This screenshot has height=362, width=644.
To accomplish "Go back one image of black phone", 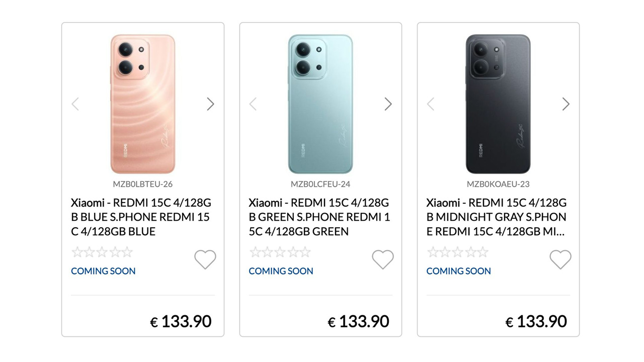I will pos(431,104).
